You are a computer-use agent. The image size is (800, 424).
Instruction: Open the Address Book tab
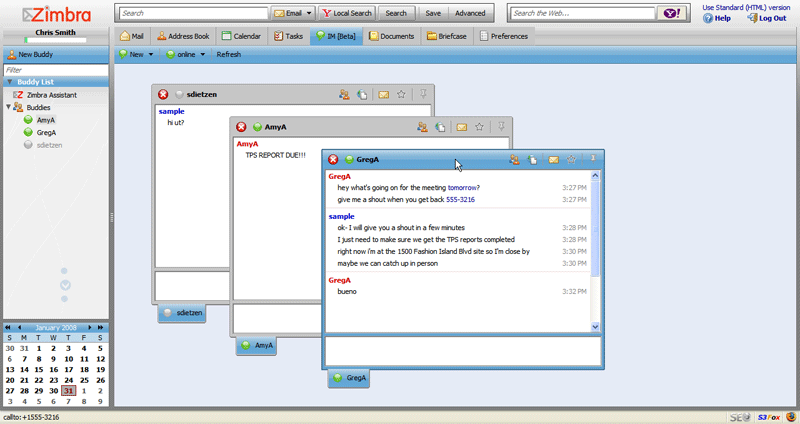tap(183, 36)
